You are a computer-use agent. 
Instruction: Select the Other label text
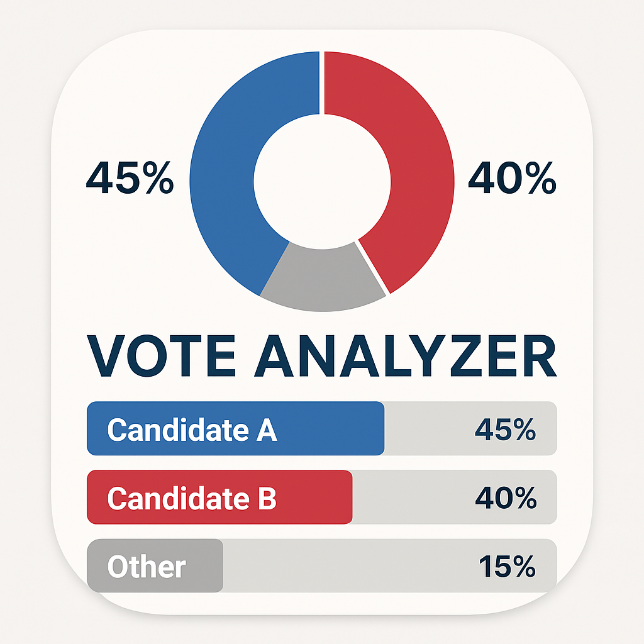tap(146, 567)
